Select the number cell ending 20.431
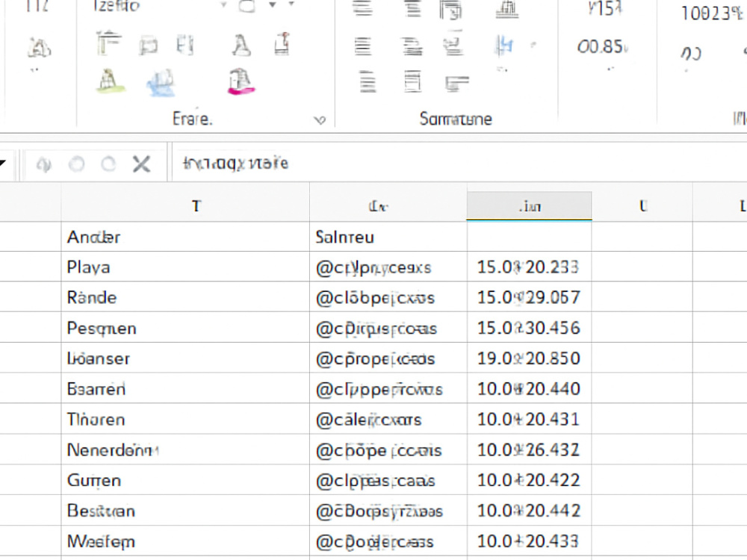 (530, 419)
